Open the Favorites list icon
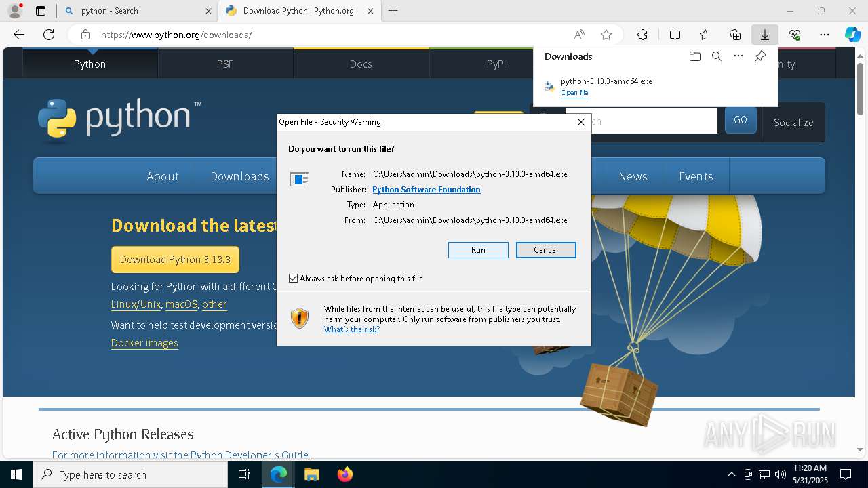 click(705, 35)
